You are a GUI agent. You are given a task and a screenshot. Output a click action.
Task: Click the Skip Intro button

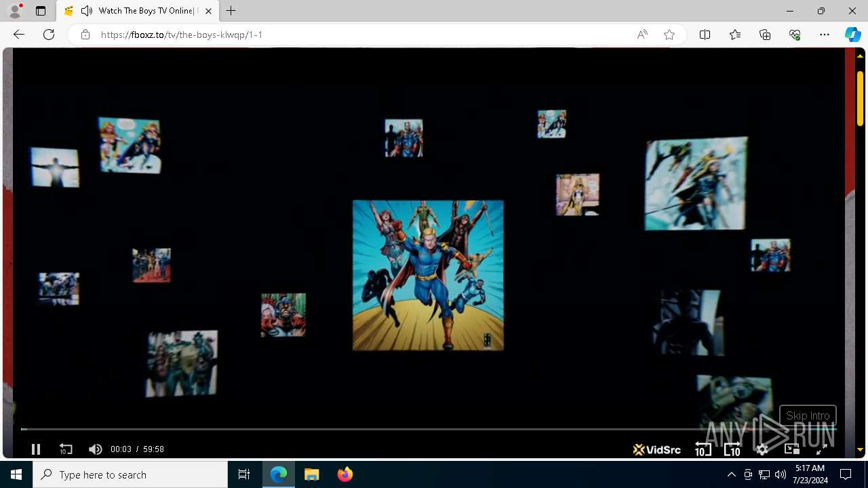click(x=808, y=415)
